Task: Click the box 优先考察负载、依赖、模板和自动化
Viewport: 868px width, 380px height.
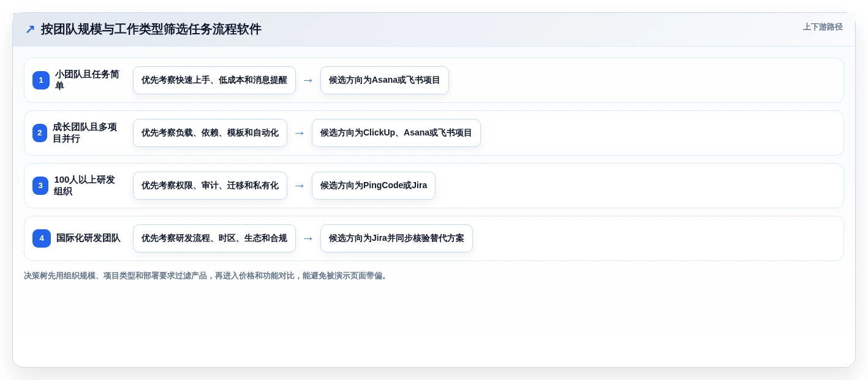Action: (210, 133)
